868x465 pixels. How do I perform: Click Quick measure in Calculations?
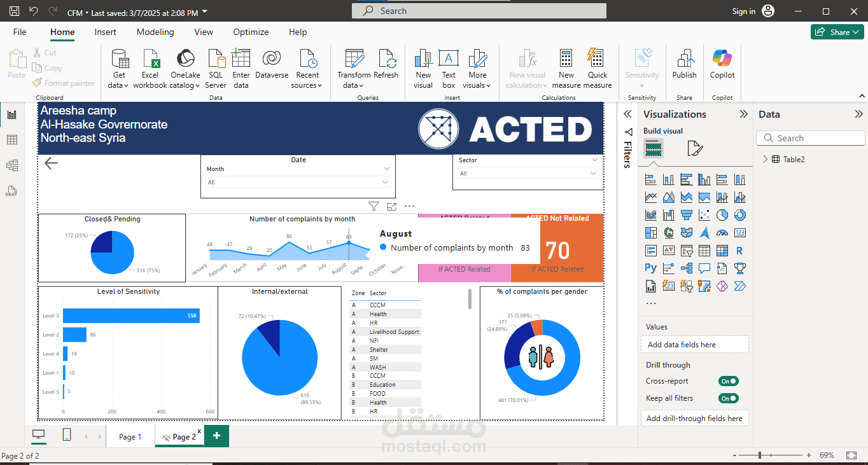(597, 69)
